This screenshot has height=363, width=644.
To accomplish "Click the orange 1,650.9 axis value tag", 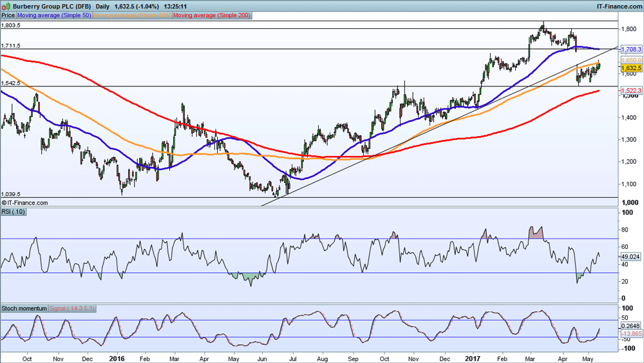I will 631,61.
